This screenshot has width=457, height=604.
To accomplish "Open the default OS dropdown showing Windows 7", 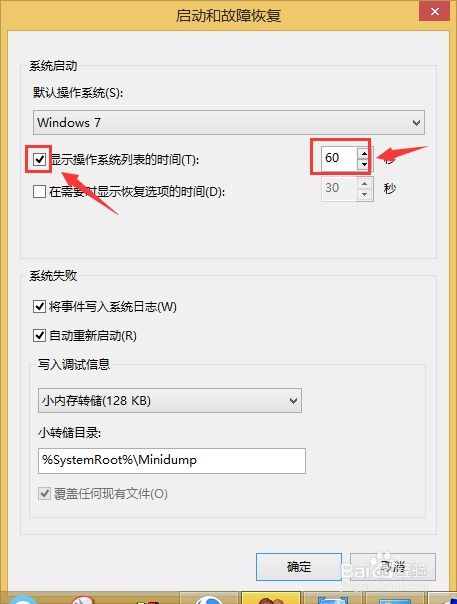I will (x=229, y=122).
